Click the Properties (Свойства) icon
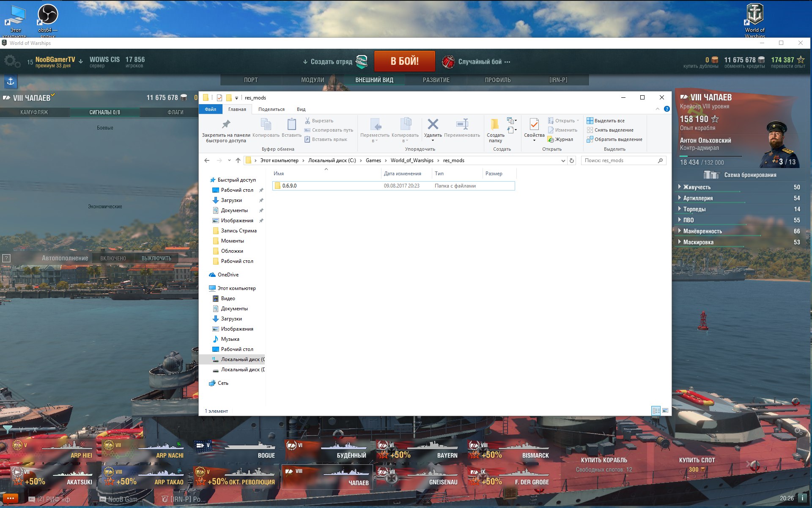The image size is (812, 508). tap(534, 124)
